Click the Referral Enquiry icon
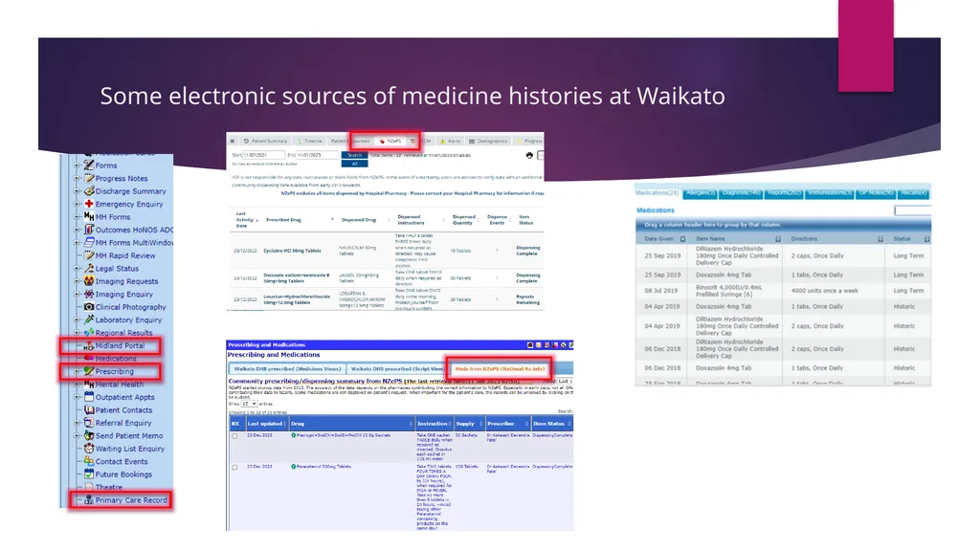The image size is (980, 550). point(89,423)
